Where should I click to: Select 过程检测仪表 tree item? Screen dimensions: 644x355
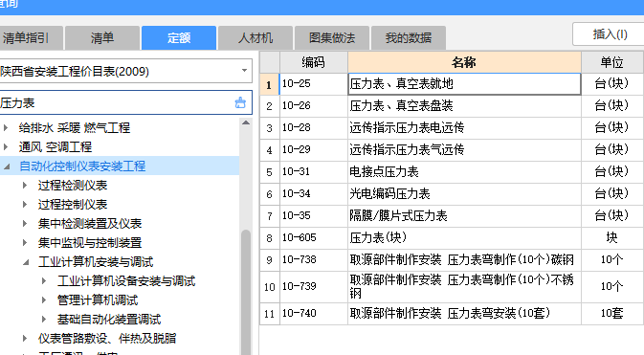73,186
